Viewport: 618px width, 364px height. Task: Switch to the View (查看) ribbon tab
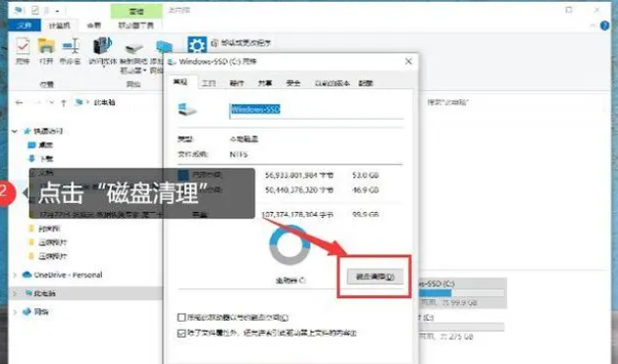pyautogui.click(x=94, y=26)
